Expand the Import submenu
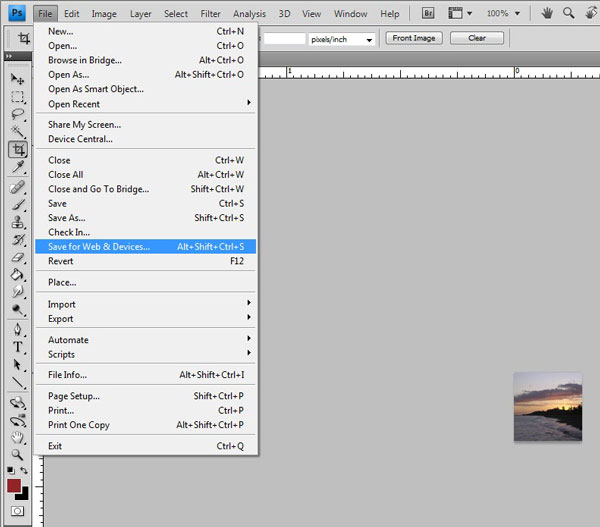 point(145,304)
